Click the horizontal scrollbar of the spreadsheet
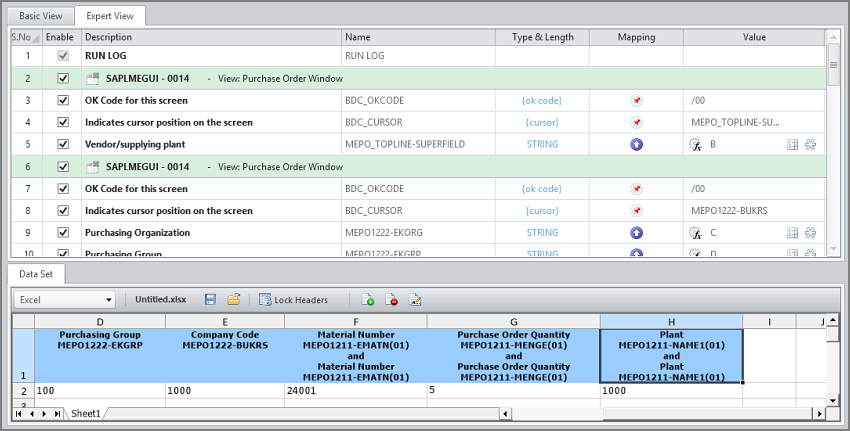Screen dimensions: 850x431 point(661,414)
